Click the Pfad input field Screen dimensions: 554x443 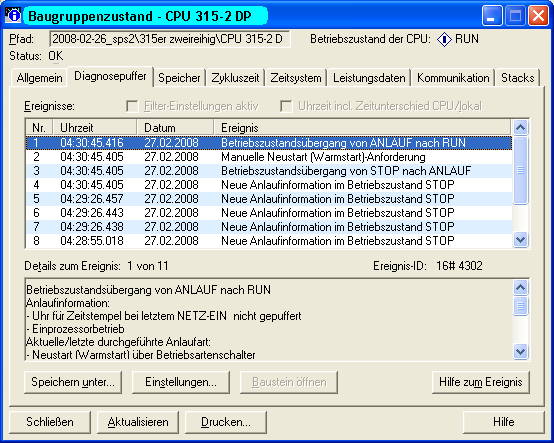[x=170, y=39]
